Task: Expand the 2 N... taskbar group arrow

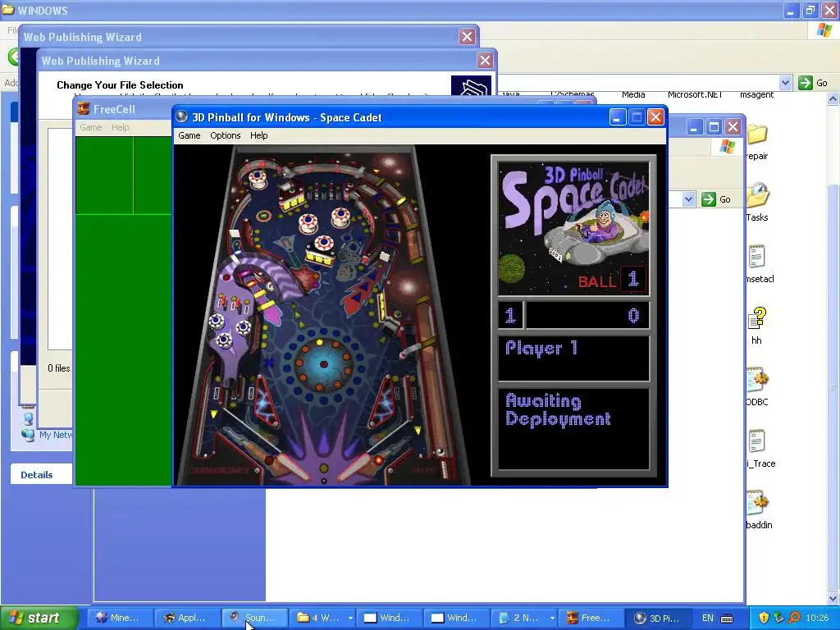Action: pos(552,618)
